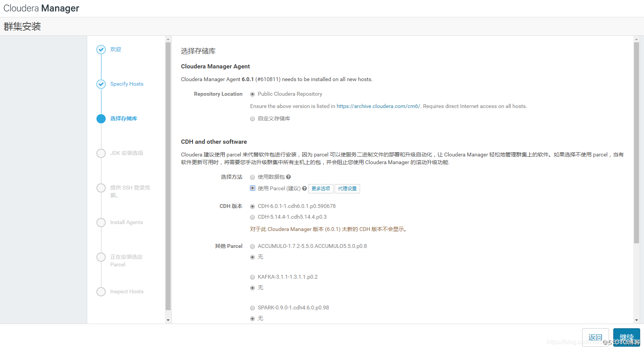
Task: Click help icon next to 使用数据包
Action: (x=289, y=177)
